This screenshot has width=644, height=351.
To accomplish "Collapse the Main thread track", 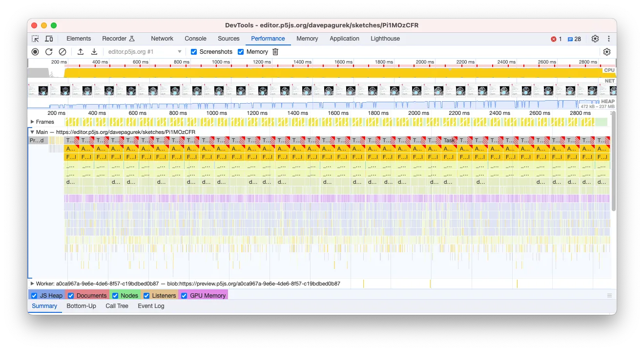I will click(32, 132).
